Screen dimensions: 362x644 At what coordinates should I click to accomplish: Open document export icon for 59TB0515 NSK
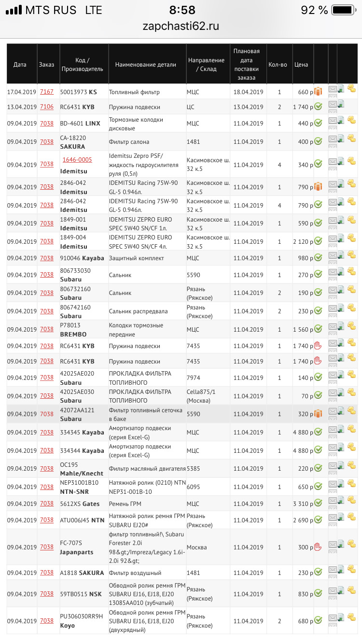point(341,591)
